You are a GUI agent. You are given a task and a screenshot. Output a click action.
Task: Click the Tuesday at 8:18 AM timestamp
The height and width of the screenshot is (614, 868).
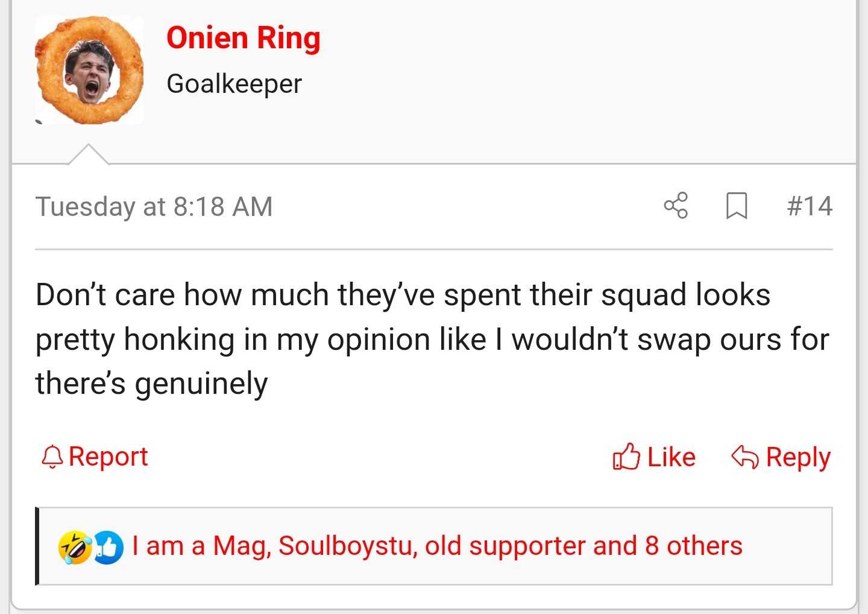pos(154,206)
